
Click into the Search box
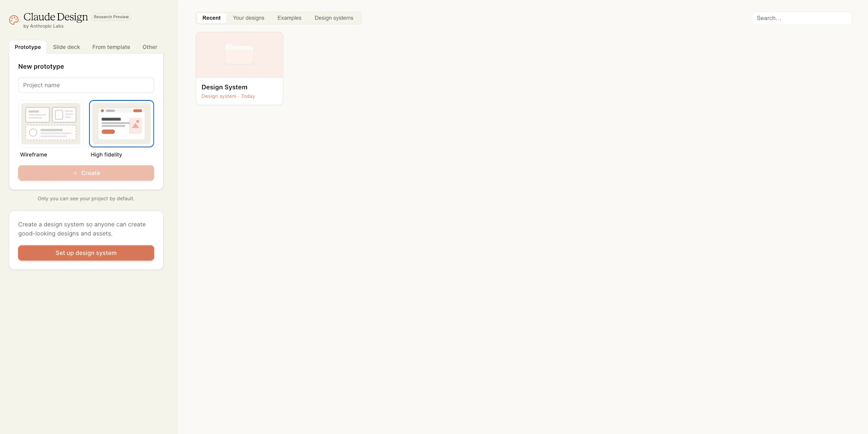(x=802, y=18)
